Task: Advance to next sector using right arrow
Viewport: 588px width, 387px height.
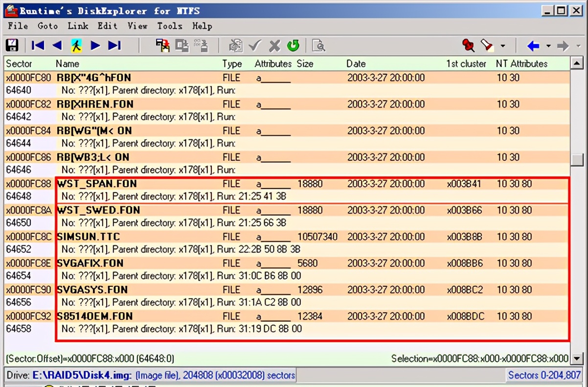Action: (95, 45)
